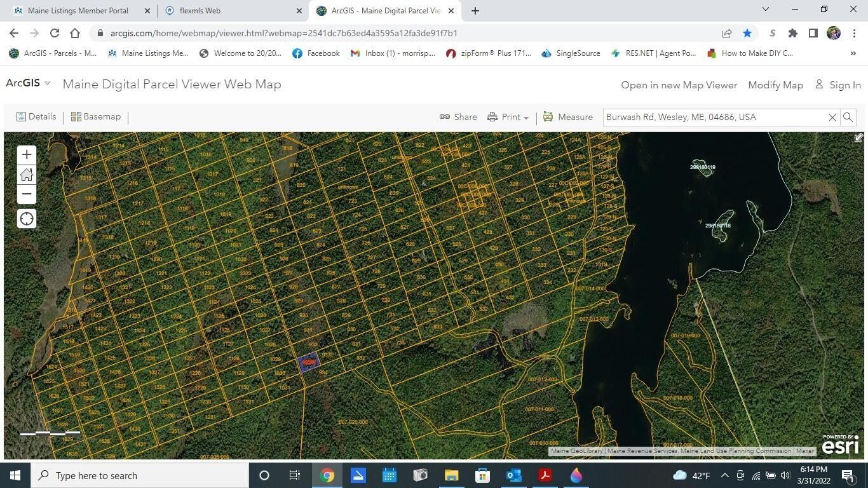Expand the hidden bookmarks chevron
868x488 pixels.
click(853, 53)
